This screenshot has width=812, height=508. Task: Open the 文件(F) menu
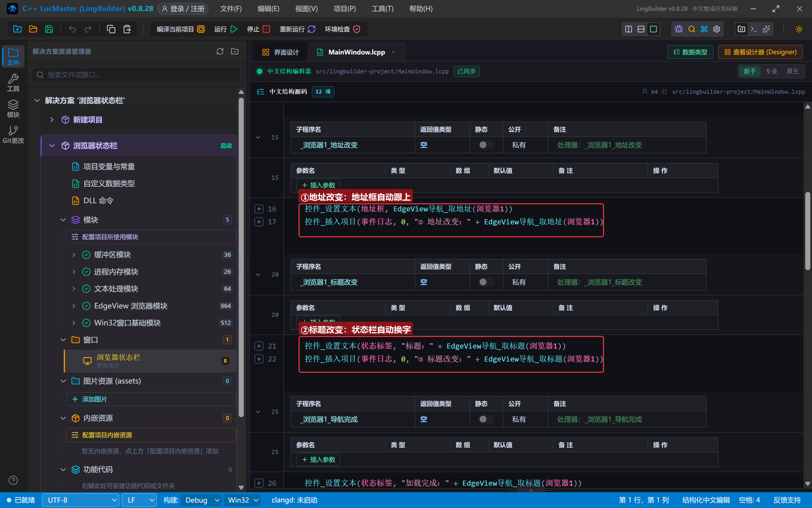tap(231, 9)
